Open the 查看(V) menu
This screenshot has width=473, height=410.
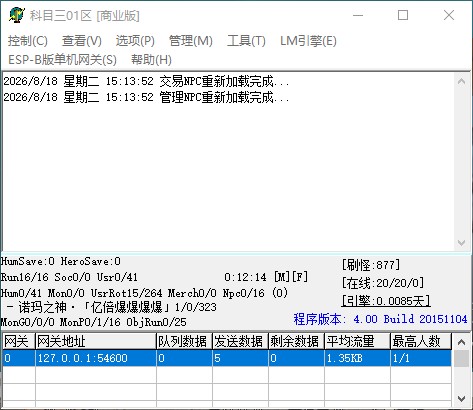82,41
